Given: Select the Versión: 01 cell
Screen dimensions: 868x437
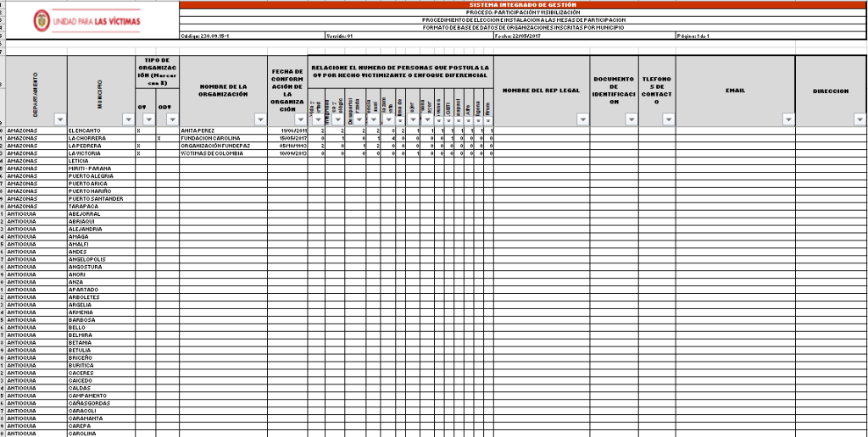Looking at the screenshot, I should tap(409, 36).
